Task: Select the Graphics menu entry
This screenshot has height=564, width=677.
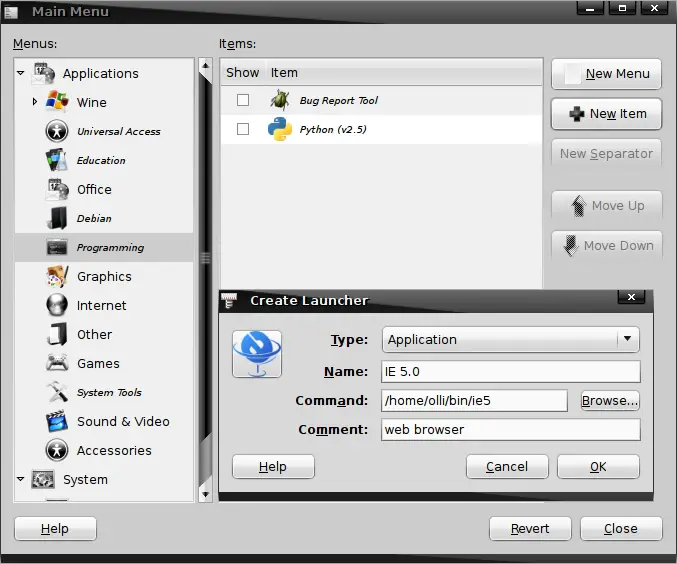Action: pos(104,276)
